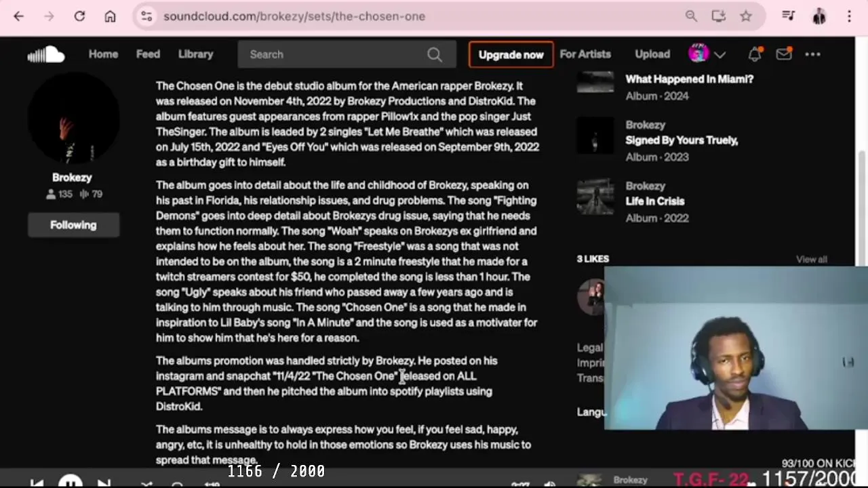Toggle the Following button for Brokezy

(x=73, y=225)
